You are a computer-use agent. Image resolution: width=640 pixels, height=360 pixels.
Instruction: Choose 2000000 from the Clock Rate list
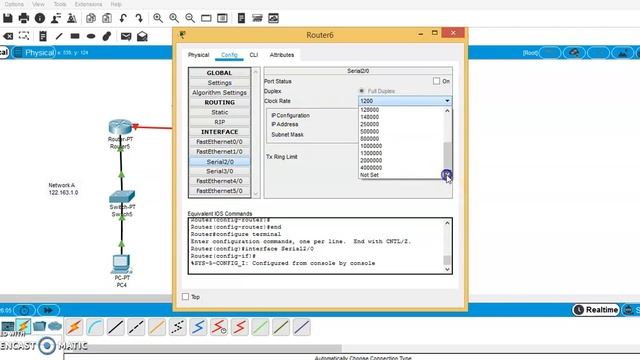pyautogui.click(x=371, y=160)
